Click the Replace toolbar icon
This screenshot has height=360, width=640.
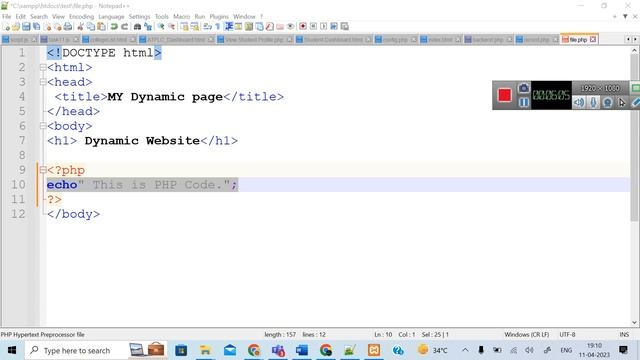coord(148,27)
